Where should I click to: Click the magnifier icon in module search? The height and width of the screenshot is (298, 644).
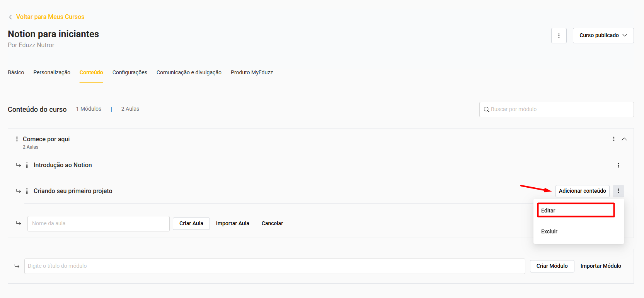tap(487, 110)
